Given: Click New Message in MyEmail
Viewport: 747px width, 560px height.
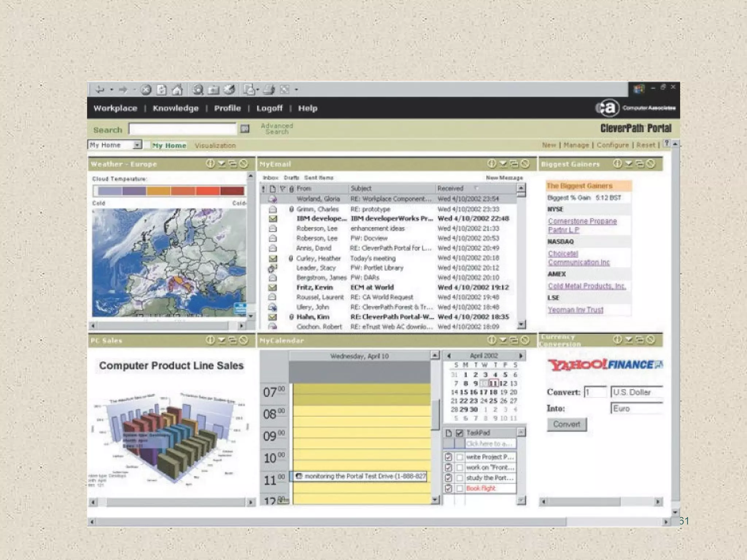Looking at the screenshot, I should [504, 178].
